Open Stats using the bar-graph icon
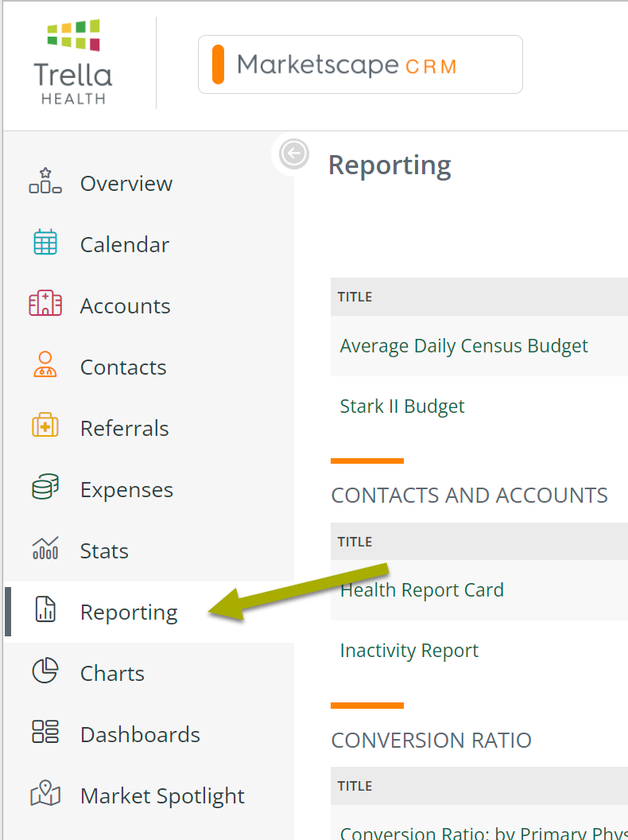Viewport: 628px width, 840px height. (45, 550)
